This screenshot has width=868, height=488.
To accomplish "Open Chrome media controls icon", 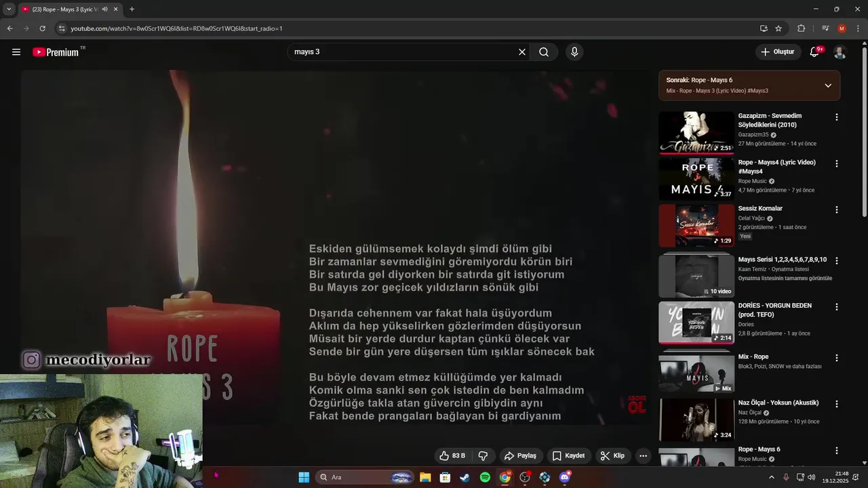I will click(x=825, y=28).
